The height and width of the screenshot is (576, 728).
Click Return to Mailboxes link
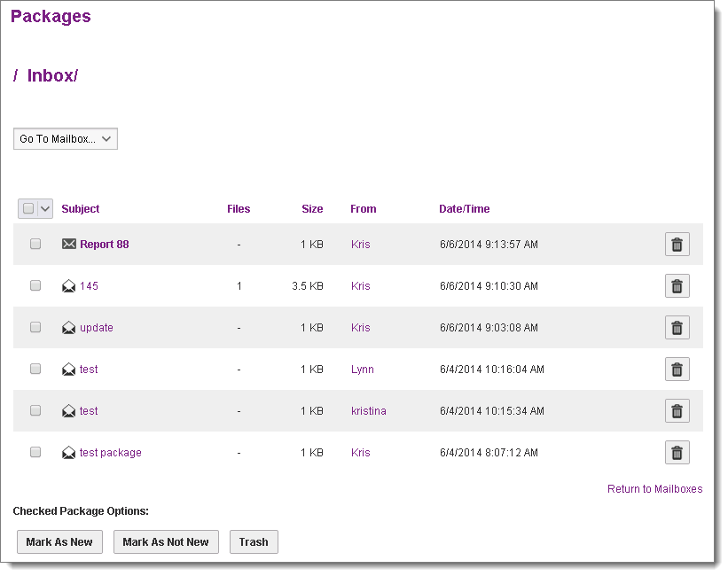click(654, 489)
